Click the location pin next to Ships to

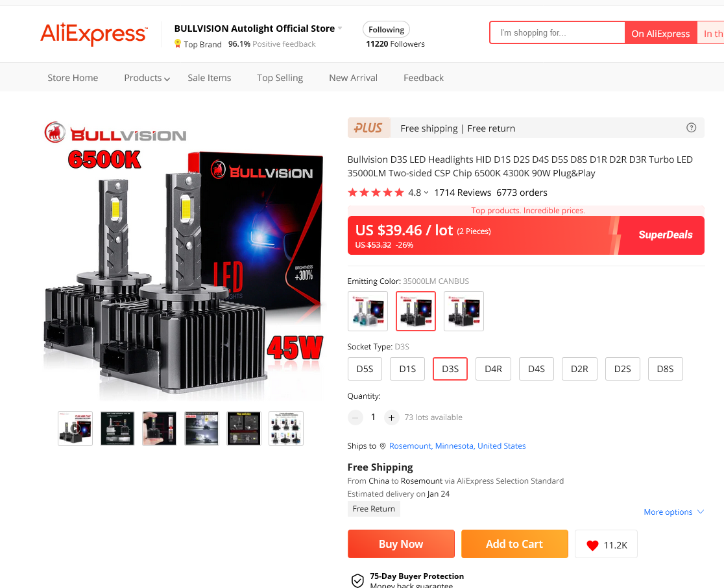(x=382, y=446)
